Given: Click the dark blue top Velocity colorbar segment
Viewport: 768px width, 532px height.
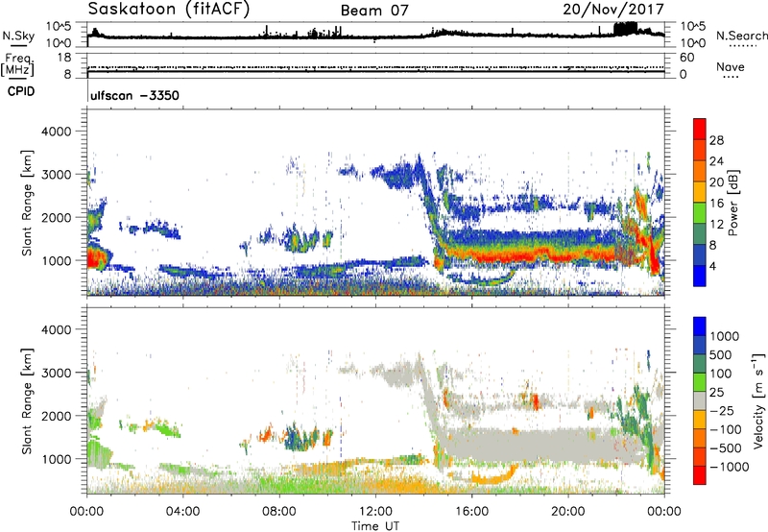Looking at the screenshot, I should pyautogui.click(x=700, y=326).
